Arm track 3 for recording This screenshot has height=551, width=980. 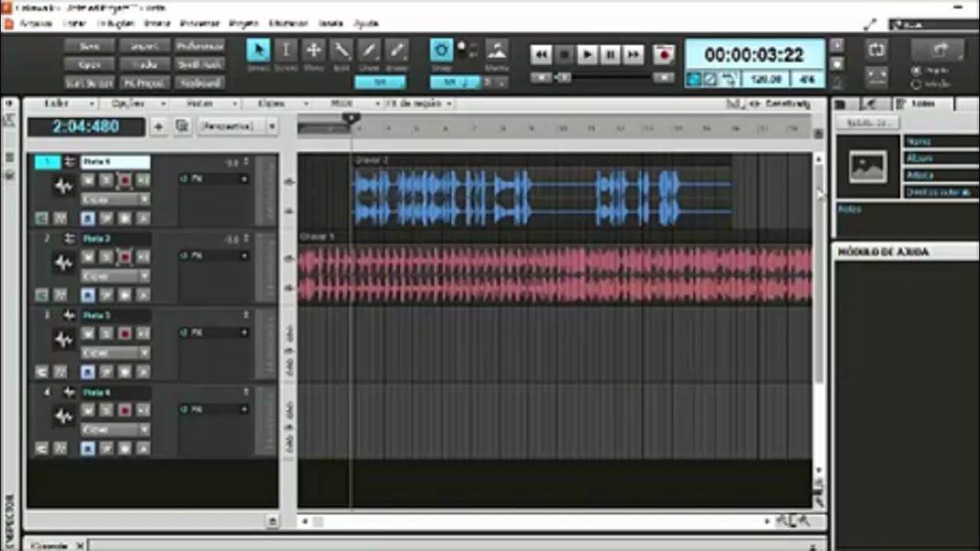pyautogui.click(x=124, y=334)
